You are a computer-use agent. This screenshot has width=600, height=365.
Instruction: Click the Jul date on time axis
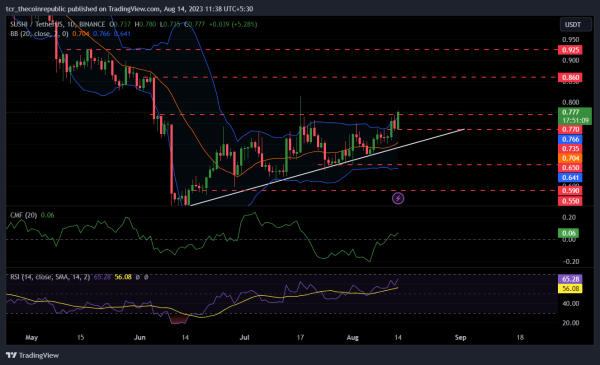tap(244, 337)
